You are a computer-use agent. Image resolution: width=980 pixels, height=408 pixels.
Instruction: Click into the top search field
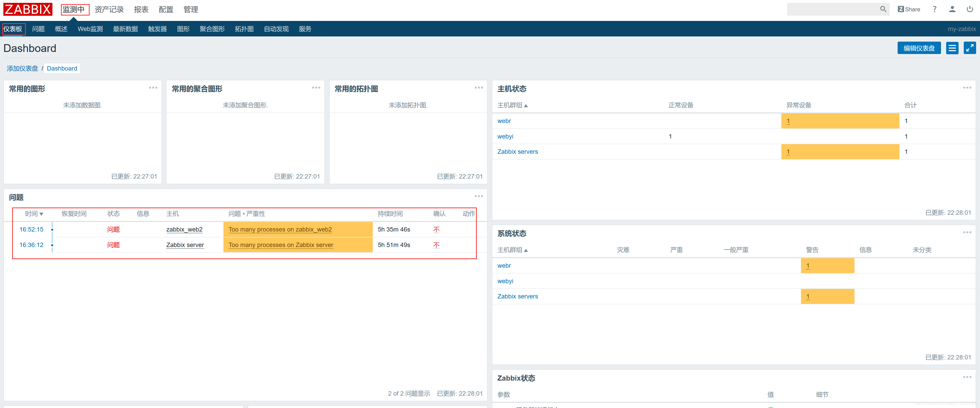pos(833,9)
